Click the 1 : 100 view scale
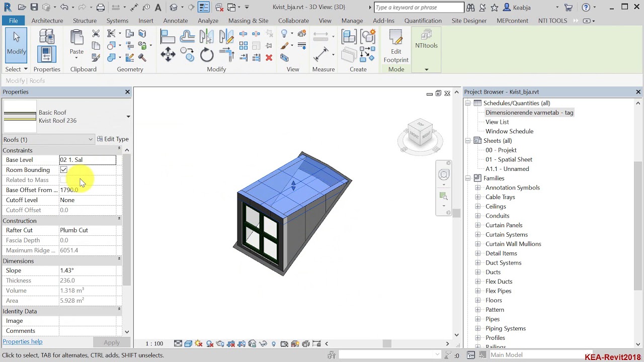This screenshot has width=644, height=362. pos(154,344)
